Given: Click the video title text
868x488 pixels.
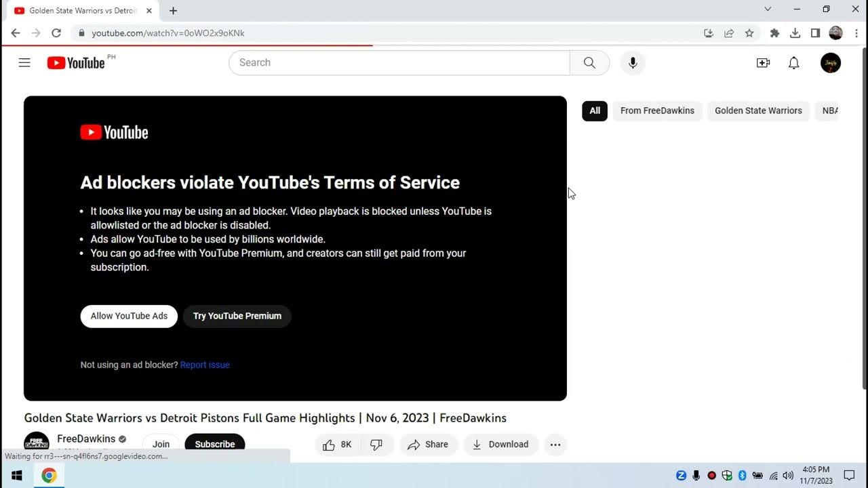Looking at the screenshot, I should tap(265, 418).
